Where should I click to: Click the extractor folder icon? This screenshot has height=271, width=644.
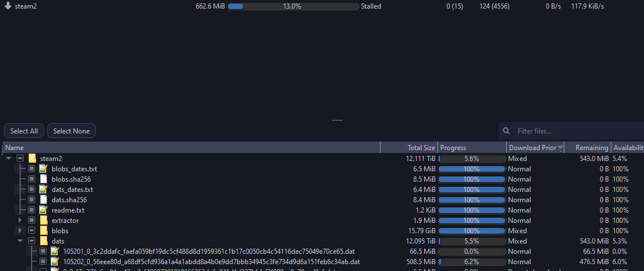44,221
